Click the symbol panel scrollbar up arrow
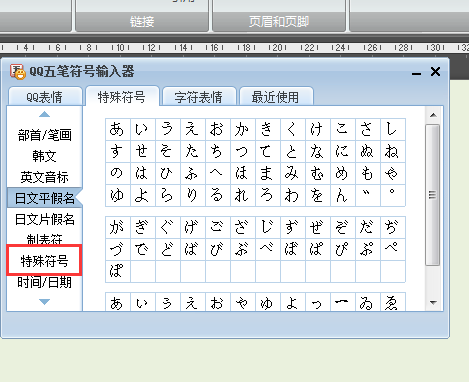Image resolution: width=469 pixels, height=382 pixels. [433, 115]
